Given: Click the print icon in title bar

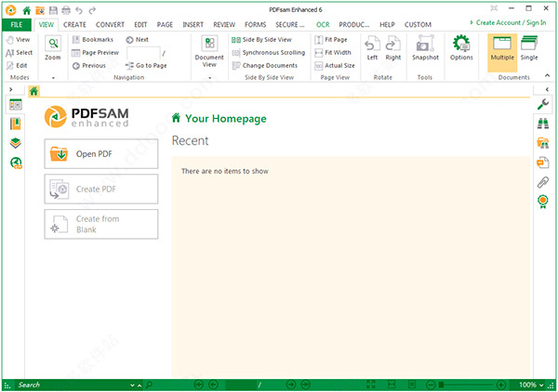Looking at the screenshot, I should [66, 10].
